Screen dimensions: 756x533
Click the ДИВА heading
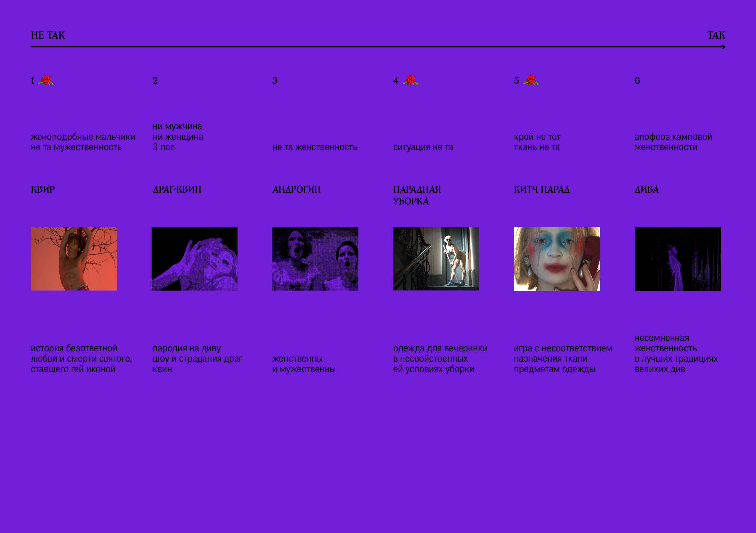pos(647,190)
